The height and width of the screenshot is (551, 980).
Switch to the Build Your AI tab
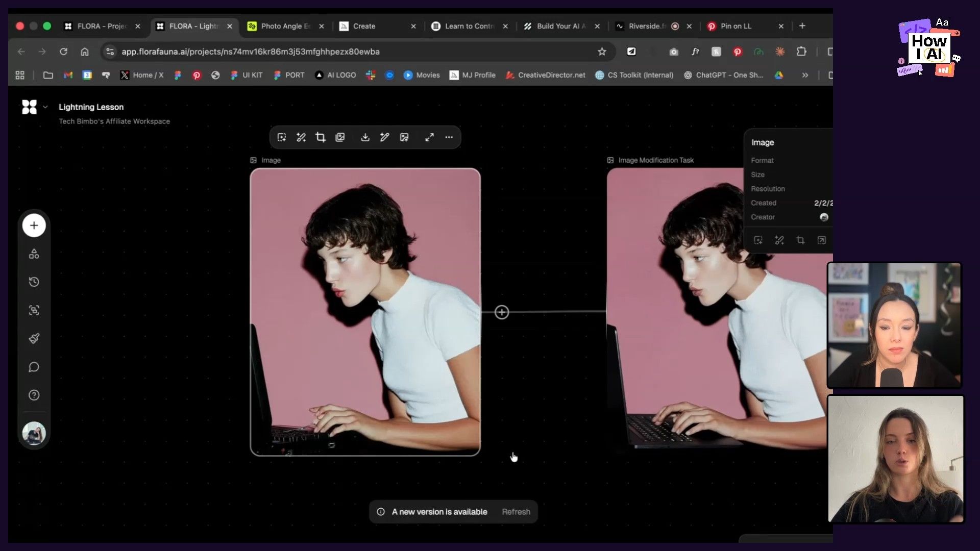pyautogui.click(x=561, y=26)
